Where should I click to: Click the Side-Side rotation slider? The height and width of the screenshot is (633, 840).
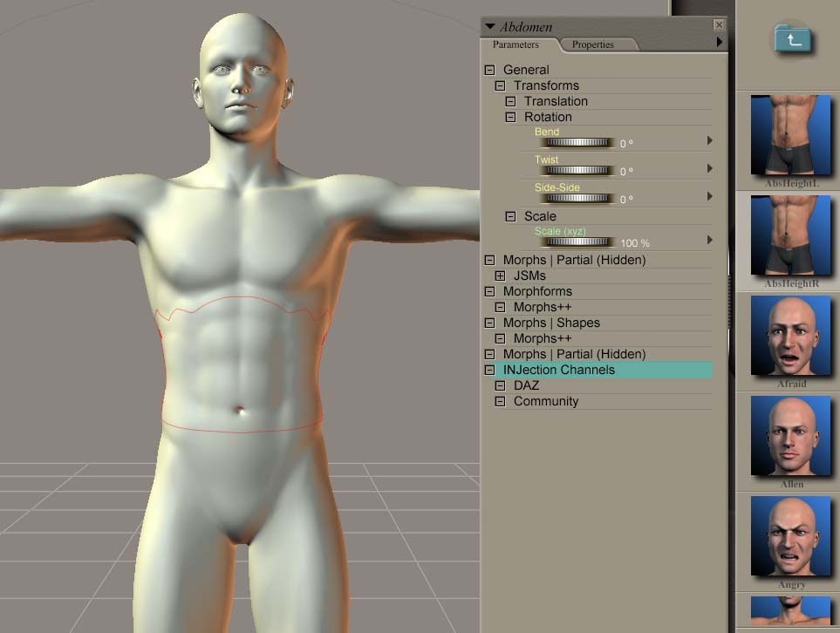pos(577,198)
